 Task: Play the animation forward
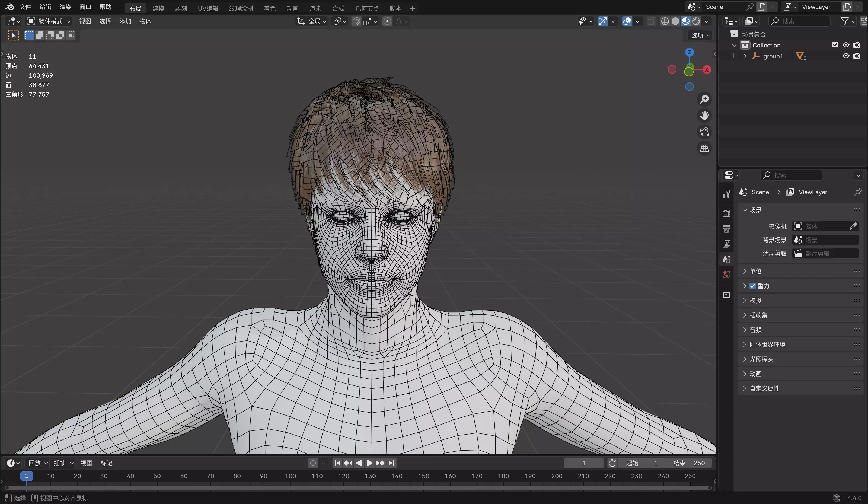point(370,463)
